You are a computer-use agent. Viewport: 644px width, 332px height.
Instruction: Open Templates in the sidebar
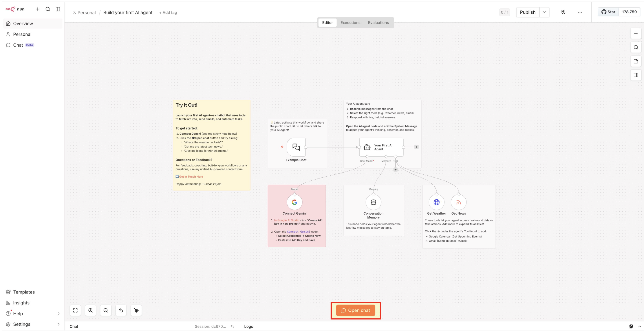pyautogui.click(x=33, y=292)
